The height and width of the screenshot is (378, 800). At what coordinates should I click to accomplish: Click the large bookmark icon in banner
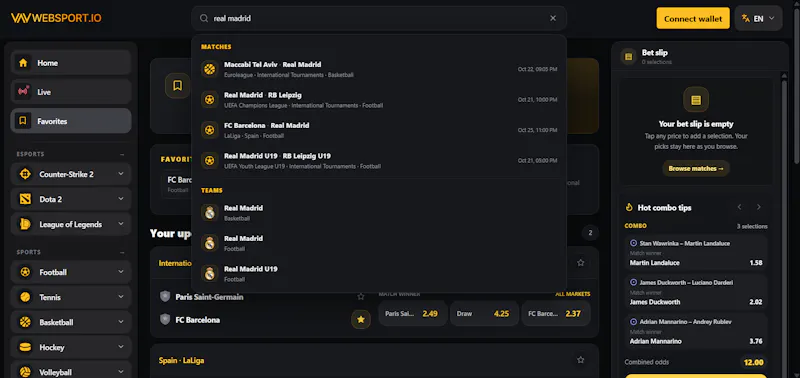pos(178,85)
